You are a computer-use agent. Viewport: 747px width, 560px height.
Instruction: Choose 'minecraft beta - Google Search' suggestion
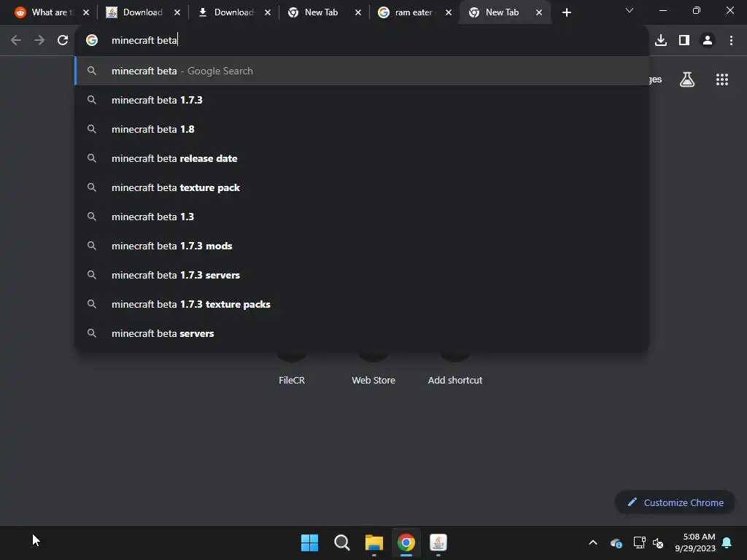pyautogui.click(x=362, y=71)
